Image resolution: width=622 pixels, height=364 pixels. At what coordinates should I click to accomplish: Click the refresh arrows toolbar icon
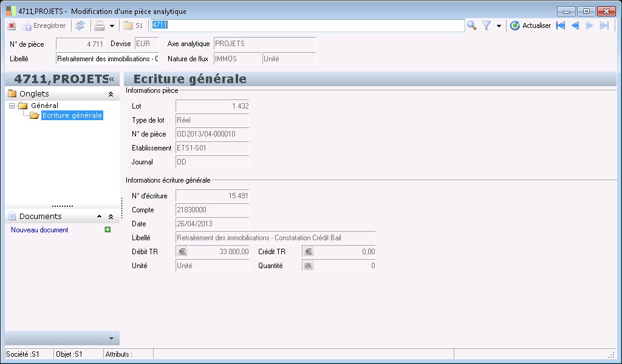[x=80, y=25]
